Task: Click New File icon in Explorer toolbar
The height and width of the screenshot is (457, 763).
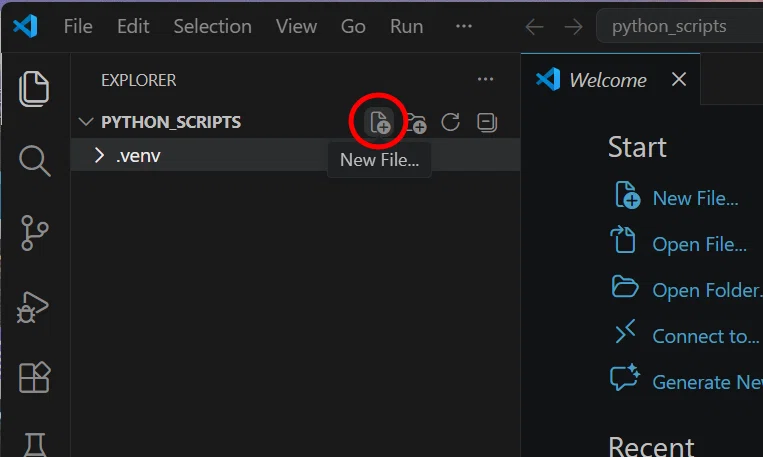Action: coord(380,122)
